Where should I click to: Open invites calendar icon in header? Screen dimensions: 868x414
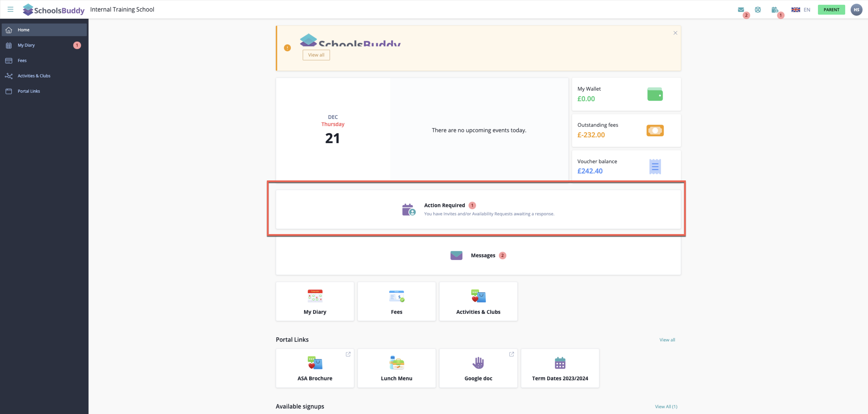[774, 10]
